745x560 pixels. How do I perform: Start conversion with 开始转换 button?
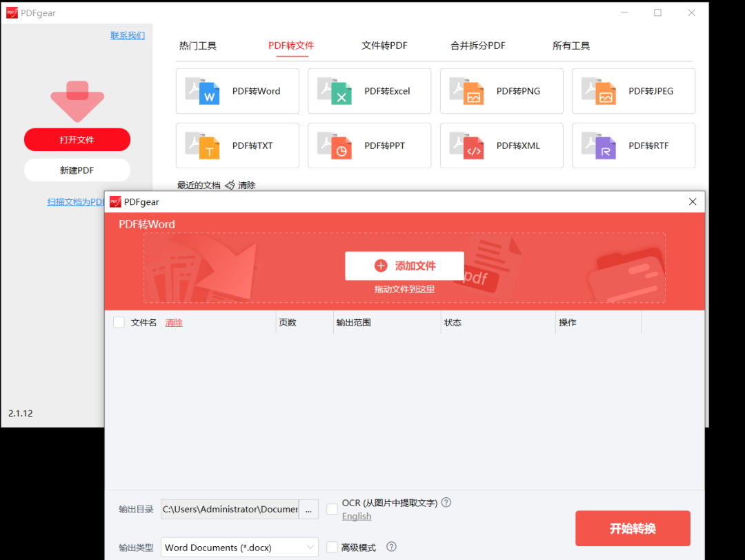tap(633, 528)
